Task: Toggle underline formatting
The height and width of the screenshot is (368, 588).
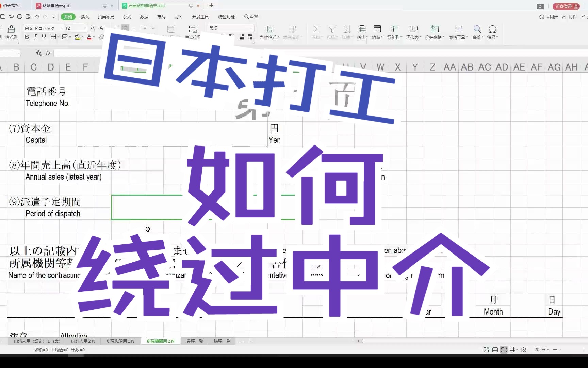Action: tap(44, 37)
